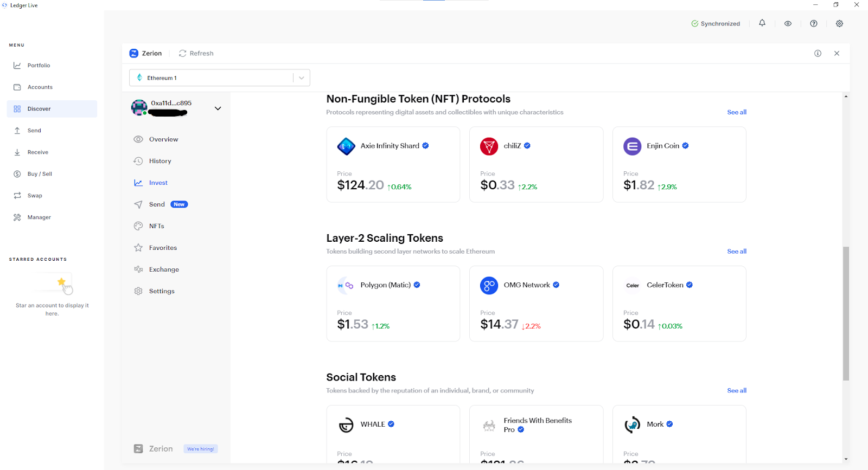Click the Polygon (Matic) token icon
868x470 pixels.
coord(346,285)
